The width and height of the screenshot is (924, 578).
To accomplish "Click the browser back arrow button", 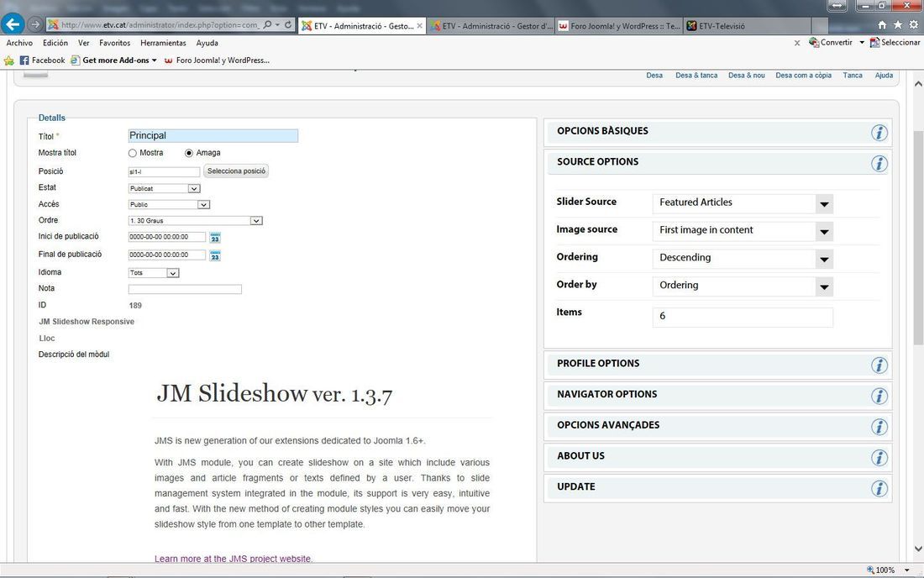I will [13, 24].
